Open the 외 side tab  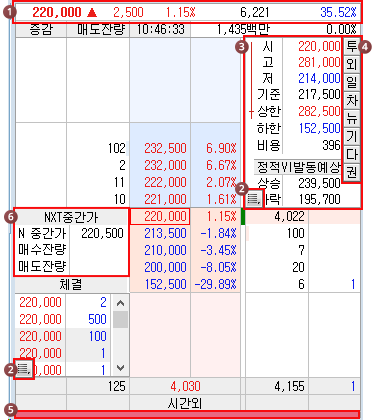point(351,64)
